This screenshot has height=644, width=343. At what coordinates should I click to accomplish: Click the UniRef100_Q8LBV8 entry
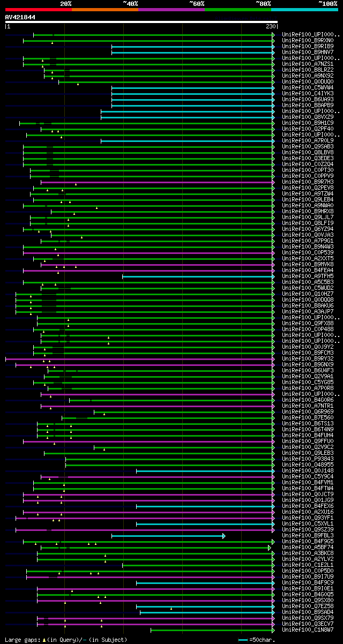click(x=308, y=152)
